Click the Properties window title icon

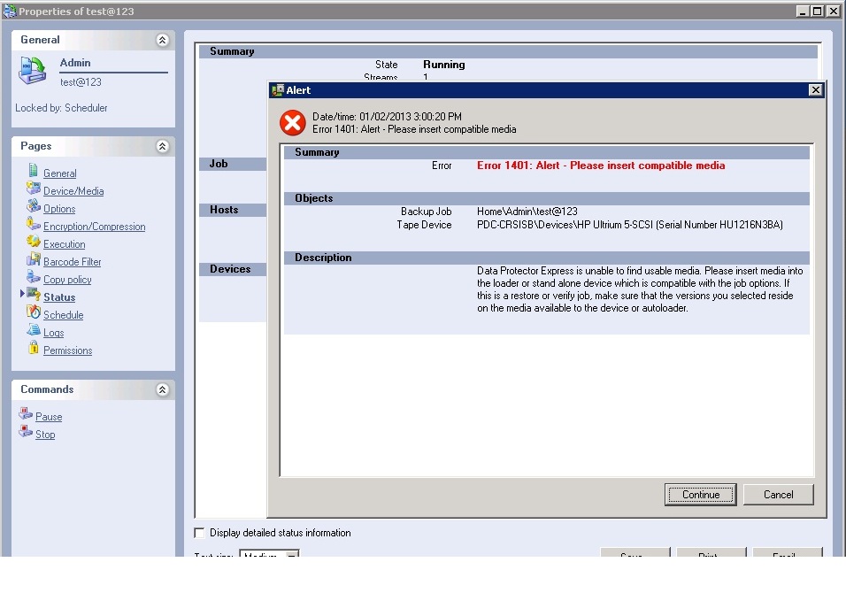coord(10,11)
